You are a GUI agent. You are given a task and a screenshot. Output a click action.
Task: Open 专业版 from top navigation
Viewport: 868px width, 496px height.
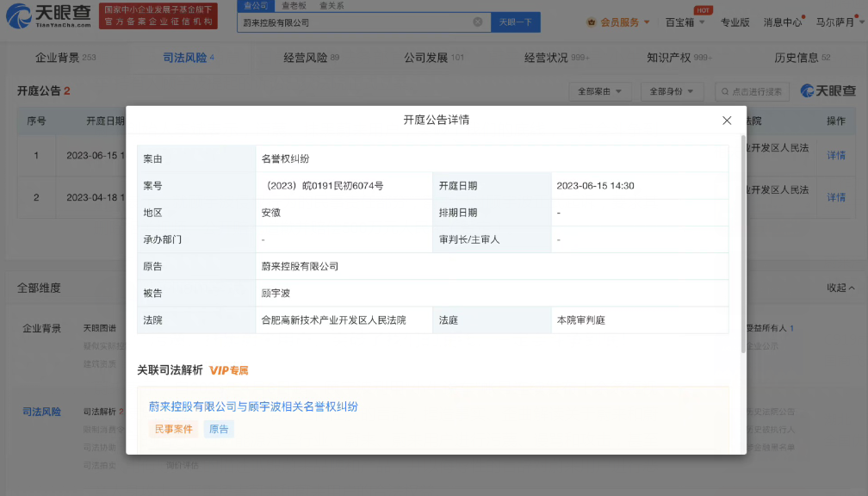click(735, 22)
